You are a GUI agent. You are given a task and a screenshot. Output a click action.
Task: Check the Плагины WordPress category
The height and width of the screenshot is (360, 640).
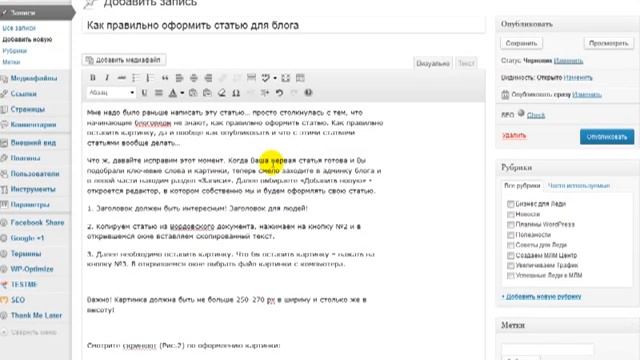click(510, 224)
